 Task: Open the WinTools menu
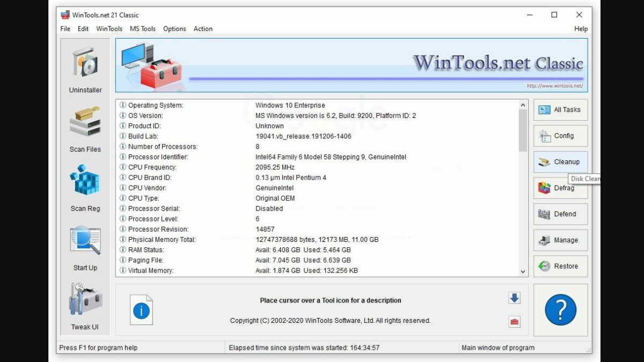109,29
